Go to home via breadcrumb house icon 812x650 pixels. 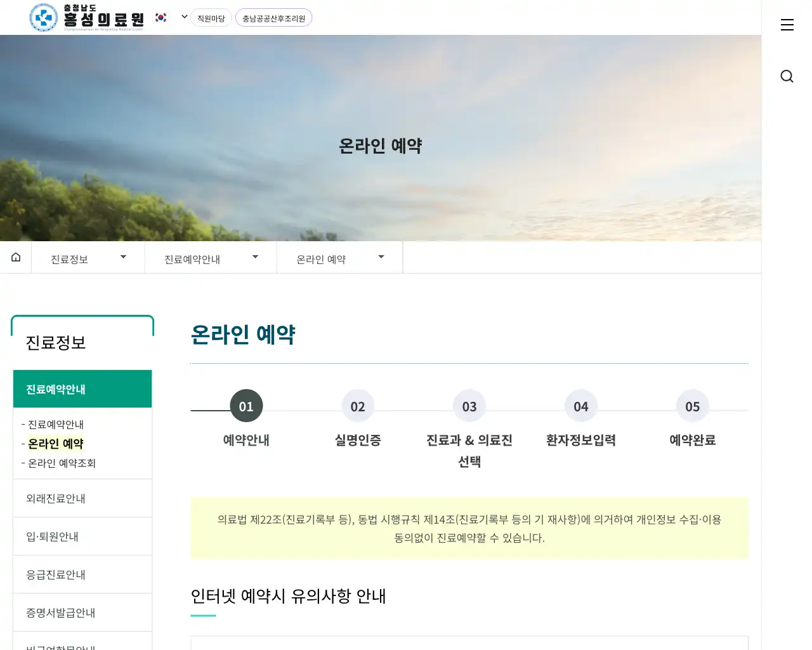coord(16,257)
